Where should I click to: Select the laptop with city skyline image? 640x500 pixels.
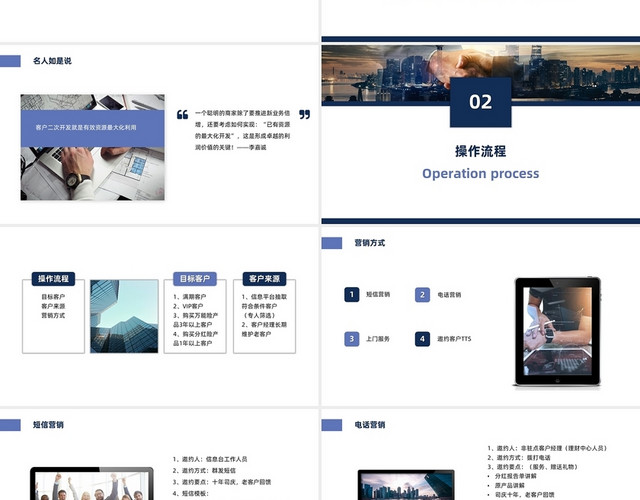[x=406, y=485]
